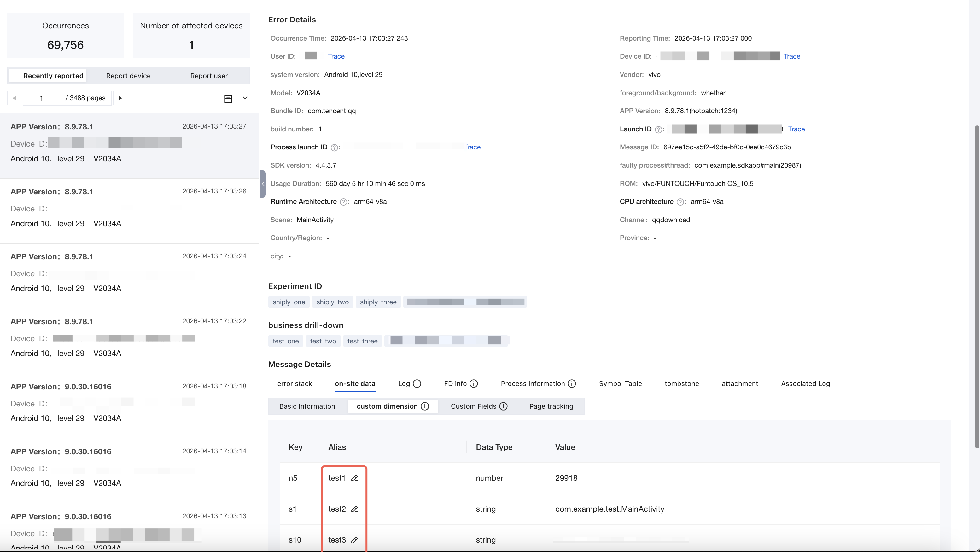The width and height of the screenshot is (980, 552).
Task: Show CPU architecture help tooltip icon
Action: click(680, 202)
